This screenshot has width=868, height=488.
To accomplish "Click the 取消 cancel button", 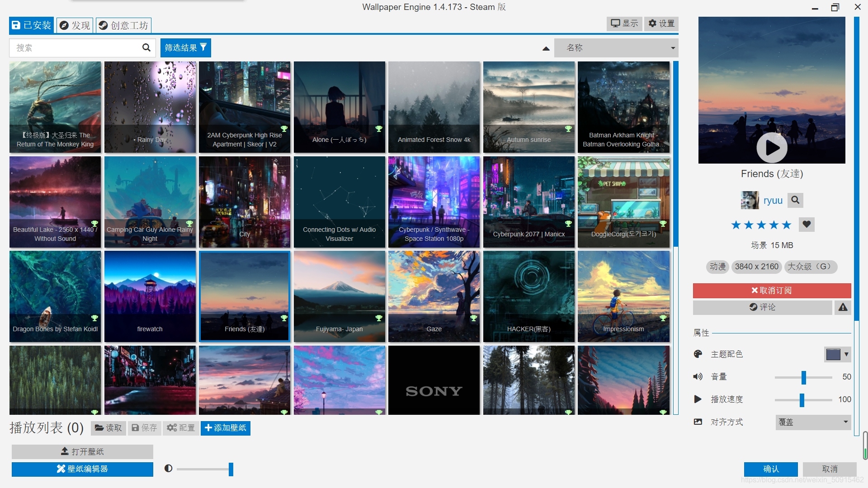I will [x=830, y=469].
